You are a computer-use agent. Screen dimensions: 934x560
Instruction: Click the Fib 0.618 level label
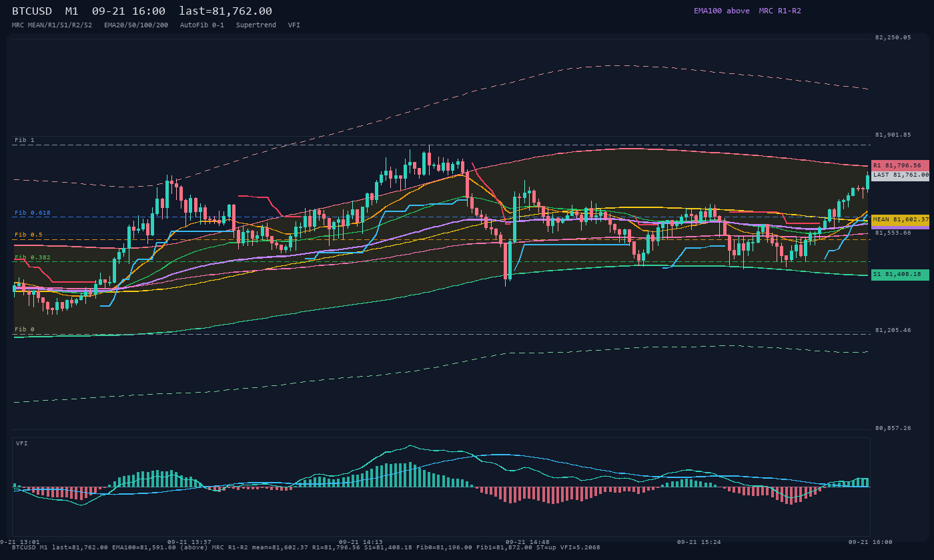pyautogui.click(x=33, y=213)
